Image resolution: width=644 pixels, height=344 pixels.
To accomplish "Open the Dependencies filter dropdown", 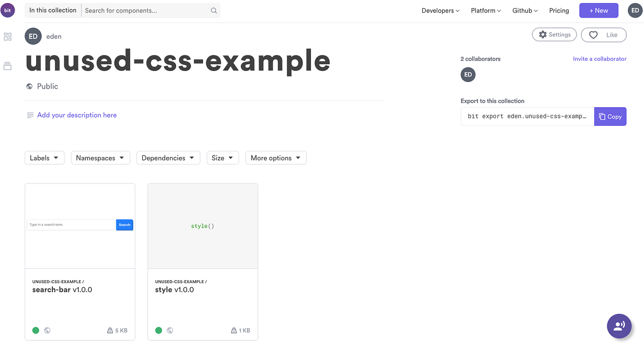I will tap(168, 157).
